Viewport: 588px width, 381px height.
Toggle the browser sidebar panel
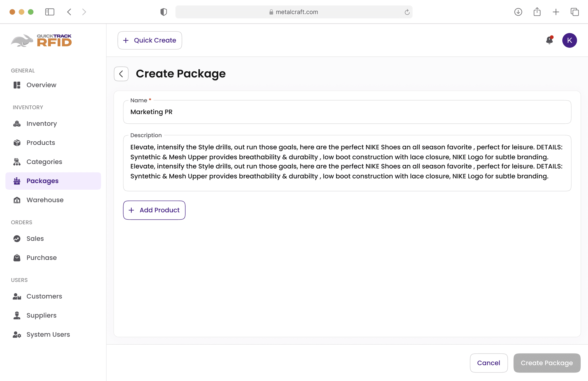point(50,12)
